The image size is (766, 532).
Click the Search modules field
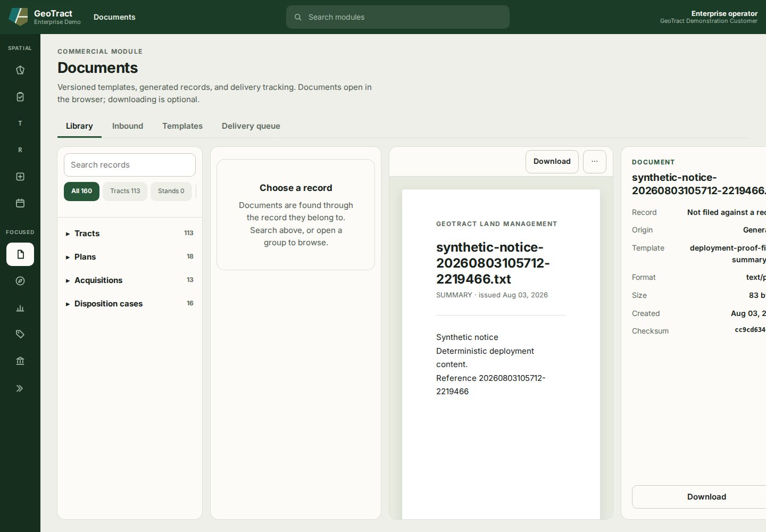point(398,17)
